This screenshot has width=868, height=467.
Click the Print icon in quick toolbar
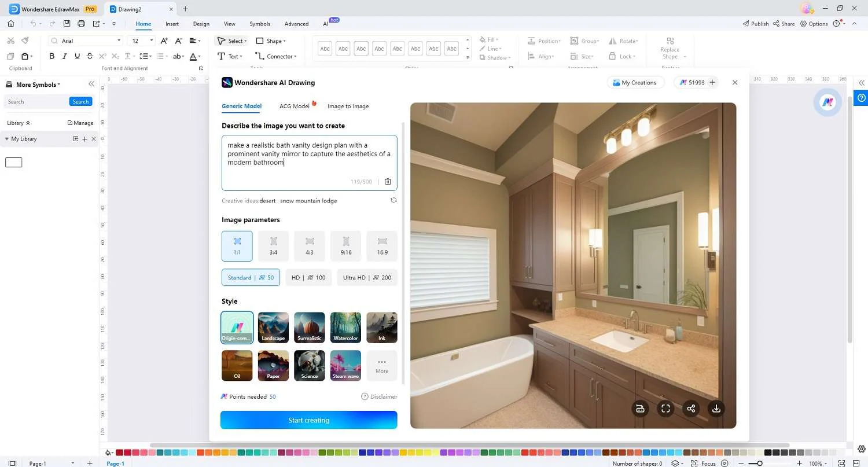(81, 24)
